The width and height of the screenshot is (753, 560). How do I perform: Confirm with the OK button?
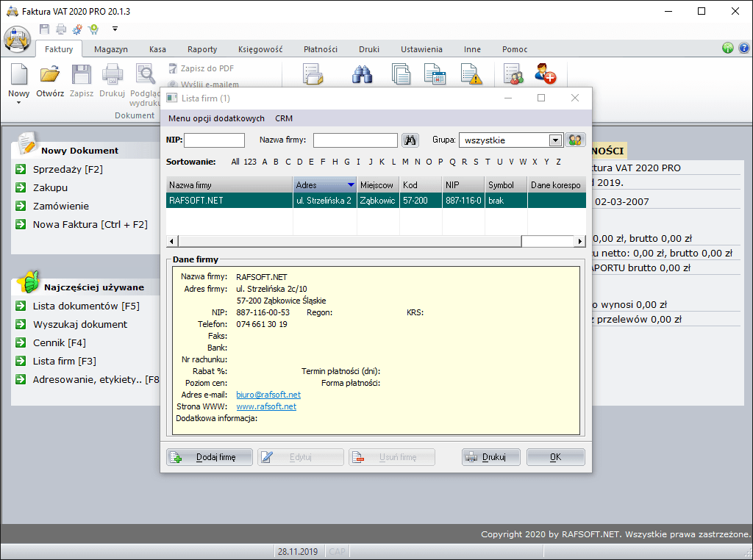coord(556,457)
